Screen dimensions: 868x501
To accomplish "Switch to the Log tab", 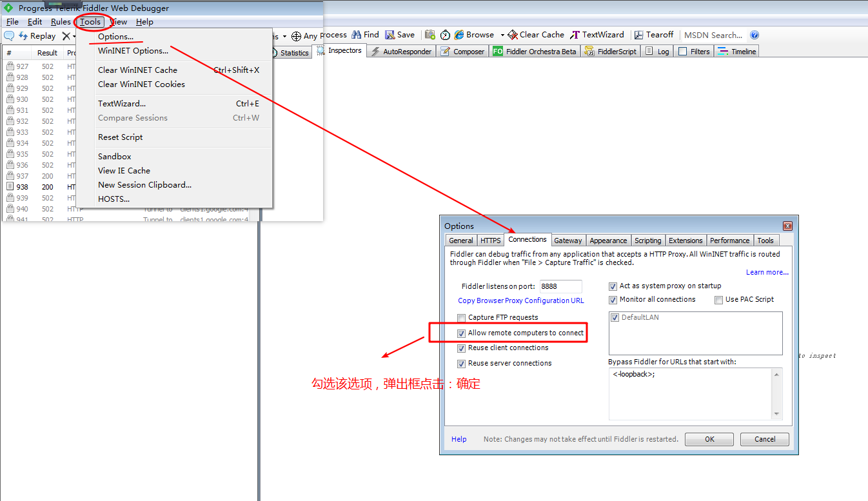I will click(656, 52).
